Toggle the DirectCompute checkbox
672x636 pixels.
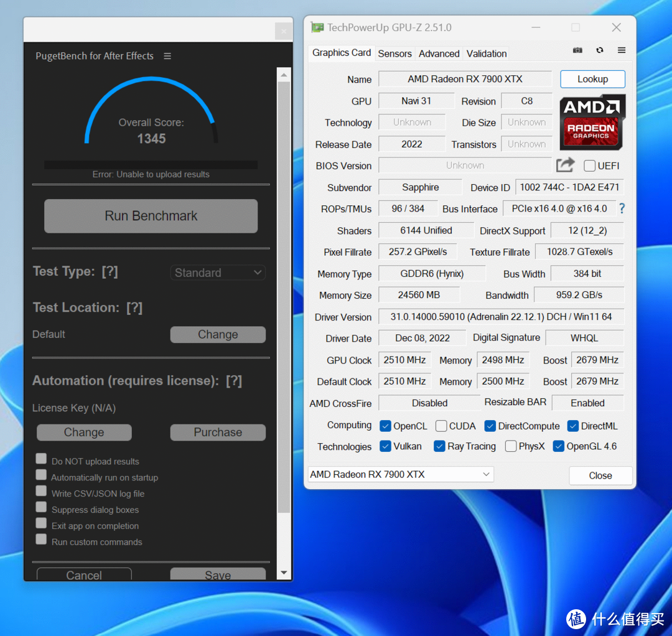490,426
